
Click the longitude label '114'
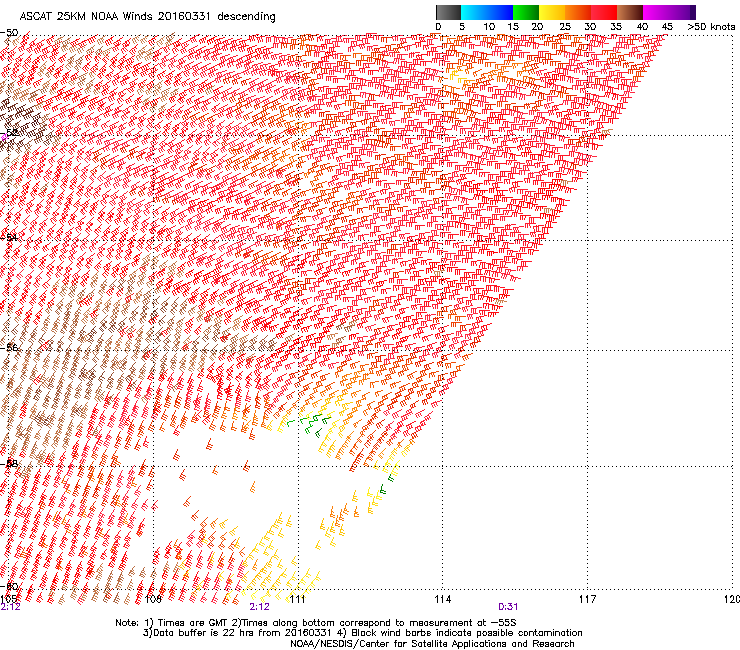(442, 599)
